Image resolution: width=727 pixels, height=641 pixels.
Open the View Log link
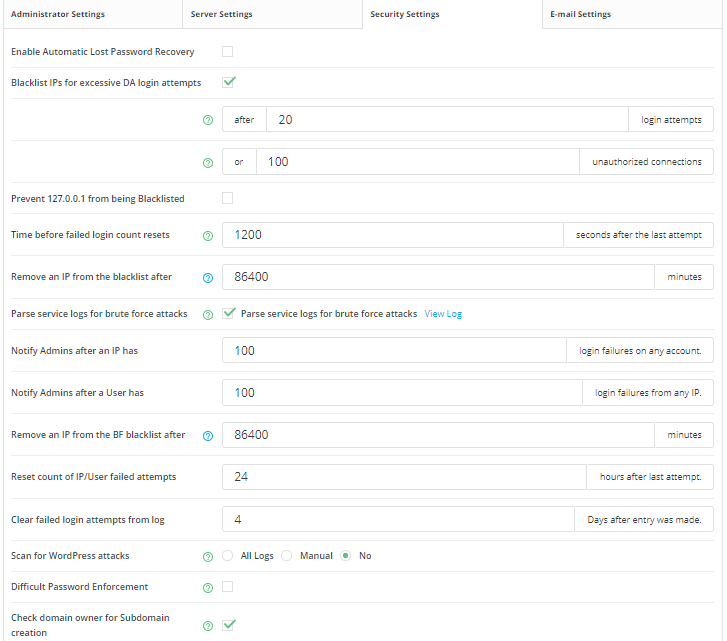(443, 314)
